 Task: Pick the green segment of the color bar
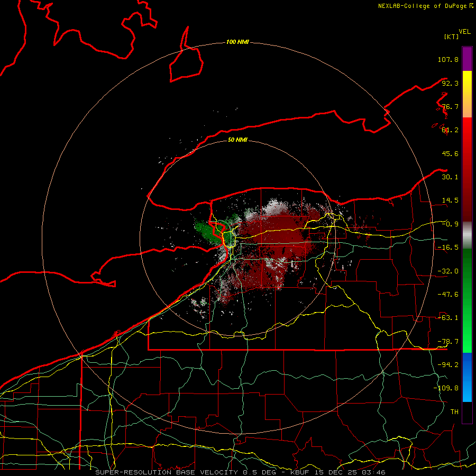click(x=467, y=300)
